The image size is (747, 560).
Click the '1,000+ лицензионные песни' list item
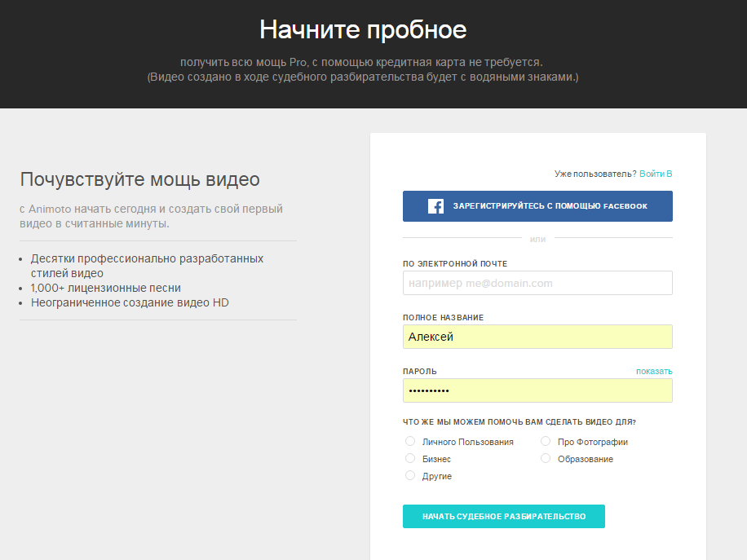(106, 288)
